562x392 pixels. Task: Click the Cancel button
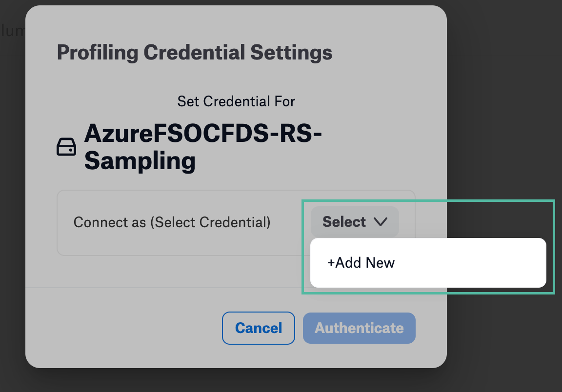[x=259, y=328]
